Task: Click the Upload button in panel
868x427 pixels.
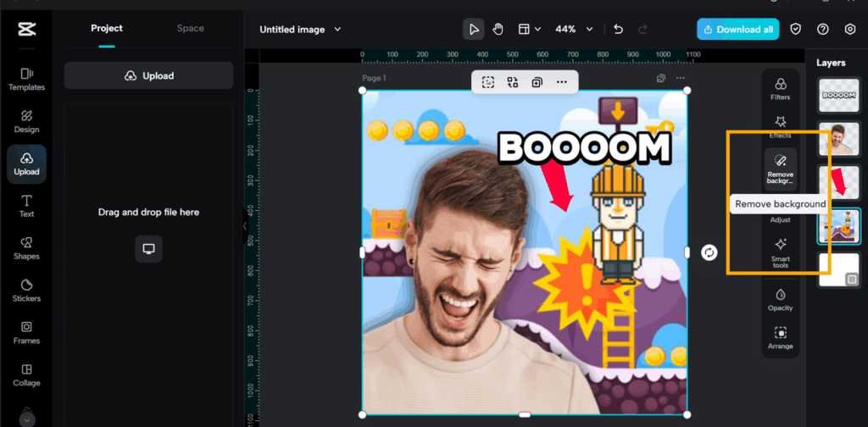Action: click(x=148, y=75)
